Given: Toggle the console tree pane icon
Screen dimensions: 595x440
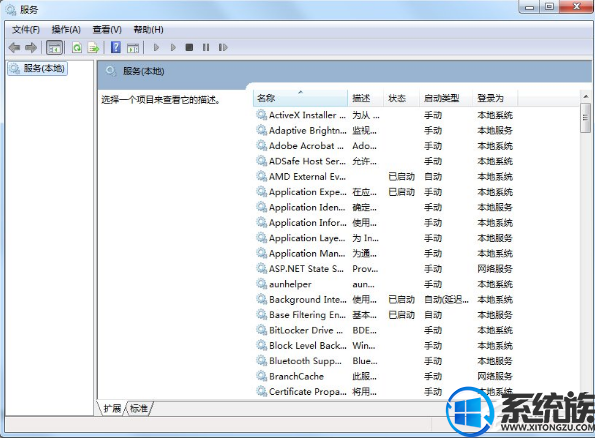Looking at the screenshot, I should click(54, 48).
